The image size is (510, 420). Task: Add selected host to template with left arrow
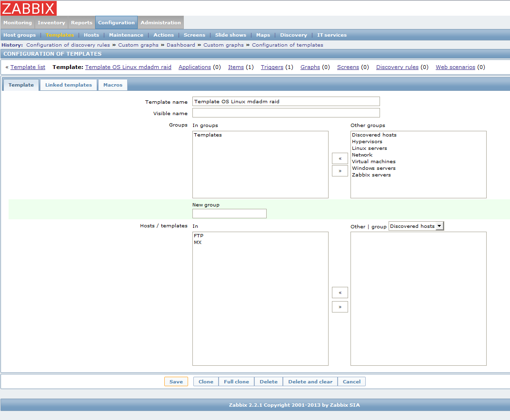click(x=340, y=293)
